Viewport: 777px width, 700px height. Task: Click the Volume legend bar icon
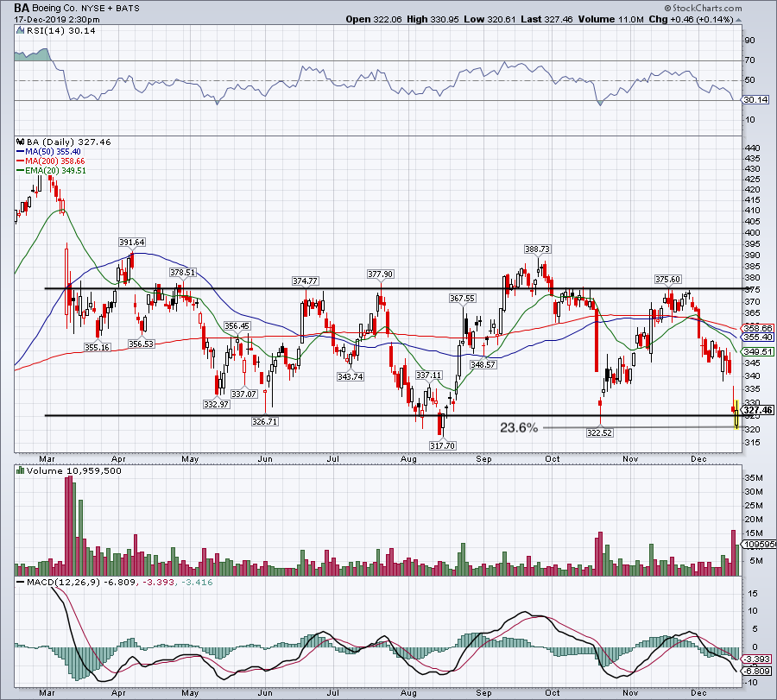pos(21,470)
